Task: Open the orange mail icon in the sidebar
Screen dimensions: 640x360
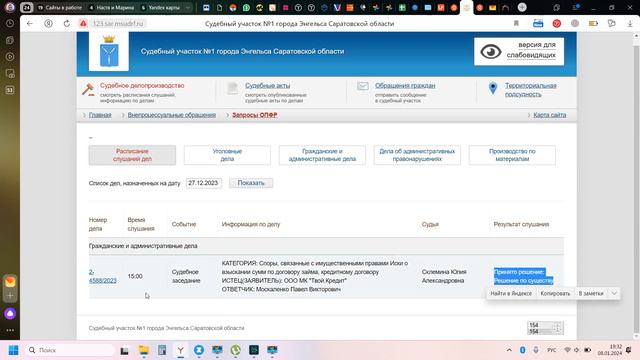Action: click(x=10, y=282)
